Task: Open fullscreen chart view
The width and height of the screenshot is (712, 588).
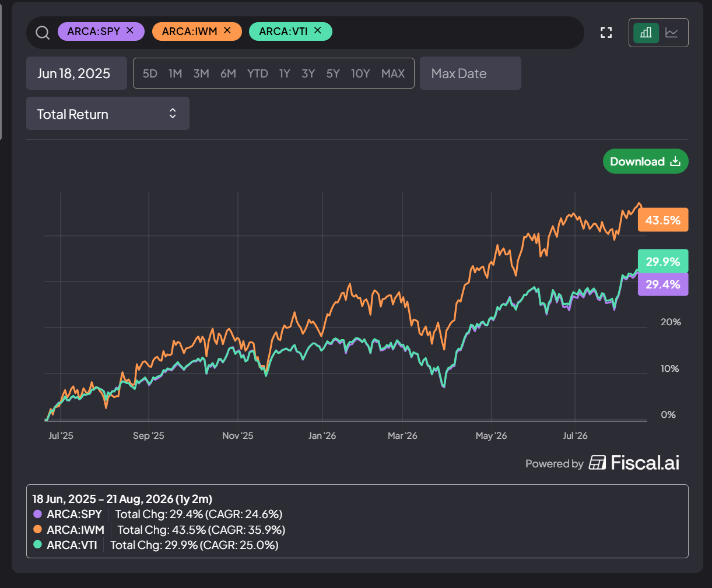Action: pos(606,33)
